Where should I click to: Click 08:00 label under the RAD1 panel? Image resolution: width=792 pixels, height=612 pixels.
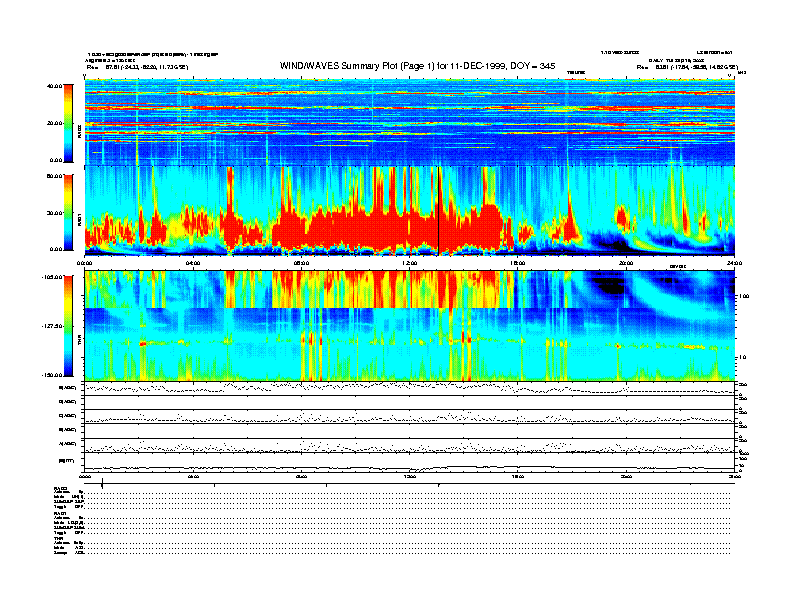coord(301,263)
